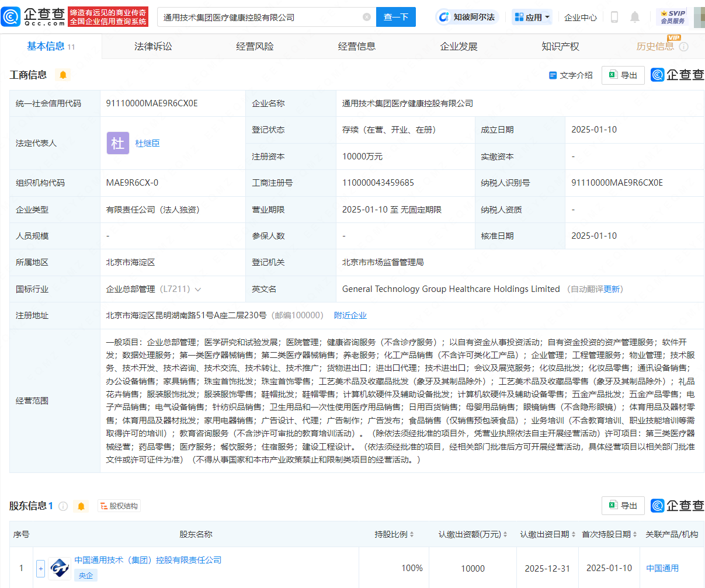Click the 企查查 logo beside 工商信息 export
This screenshot has width=705, height=588.
pyautogui.click(x=678, y=75)
